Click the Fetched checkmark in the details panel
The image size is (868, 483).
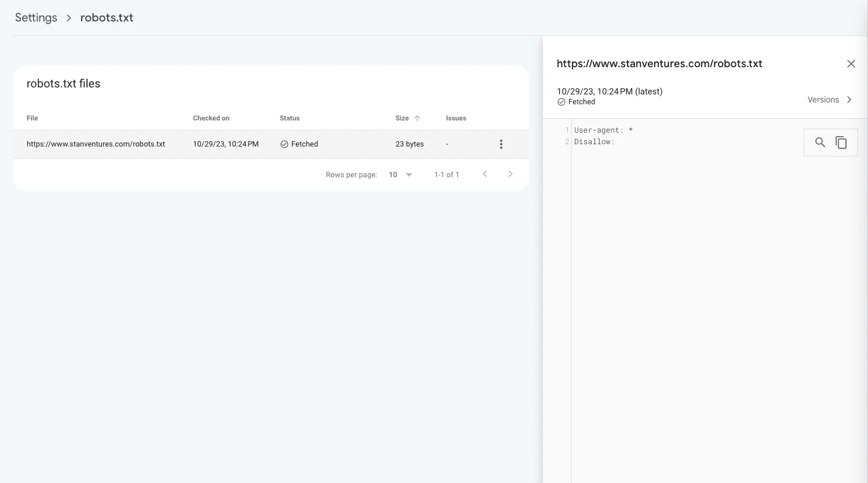click(561, 101)
